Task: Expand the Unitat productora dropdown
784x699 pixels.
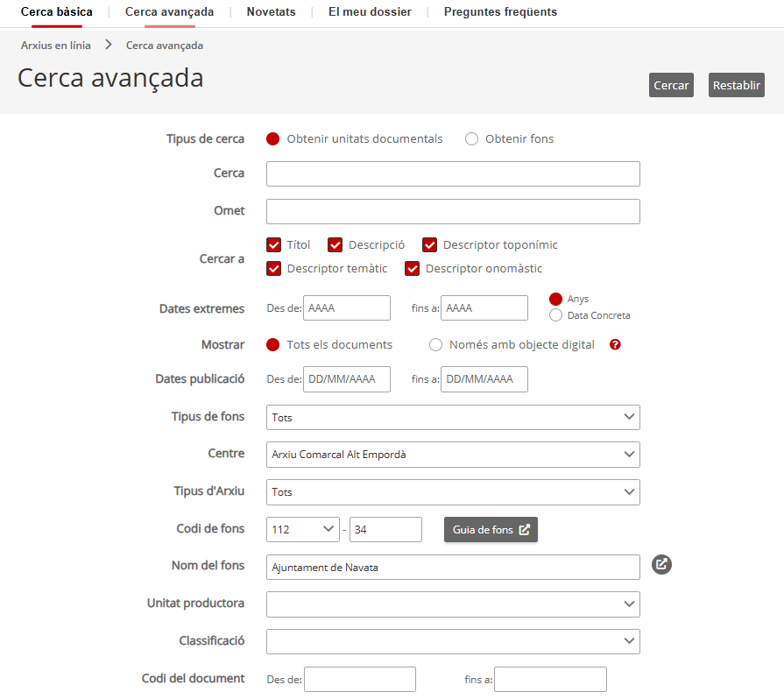Action: [453, 604]
